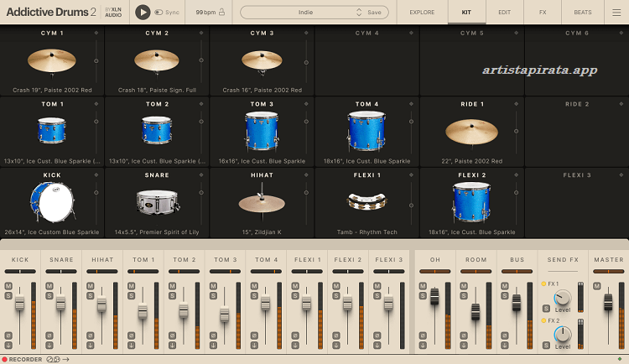Solo the TOM 1 channel

131,296
